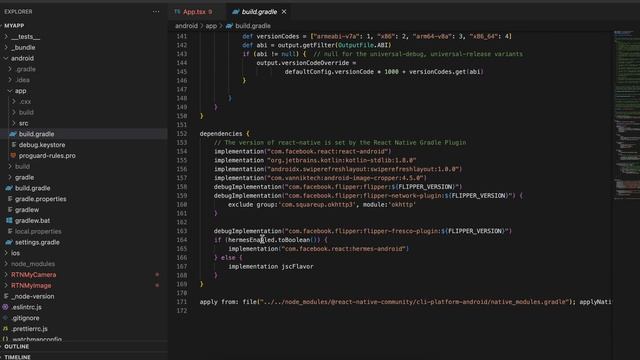Click the android breadcrumb segment
The height and width of the screenshot is (360, 640).
[x=186, y=26]
